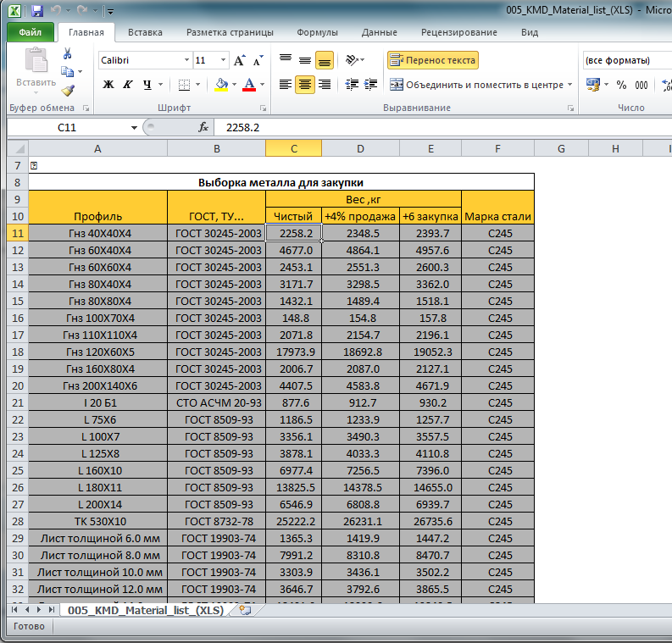Switch to the Вставка ribbon tab
Screen dimensions: 672x643
coord(145,32)
